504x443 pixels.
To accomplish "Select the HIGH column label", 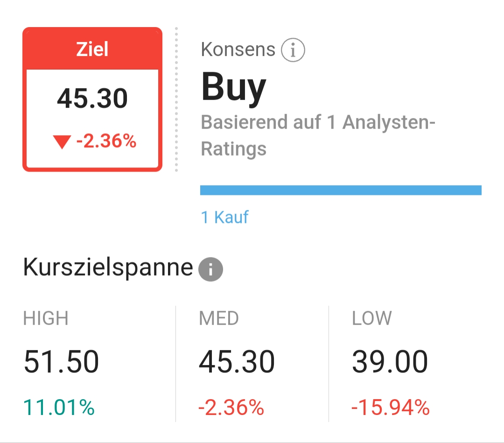I will [x=46, y=318].
